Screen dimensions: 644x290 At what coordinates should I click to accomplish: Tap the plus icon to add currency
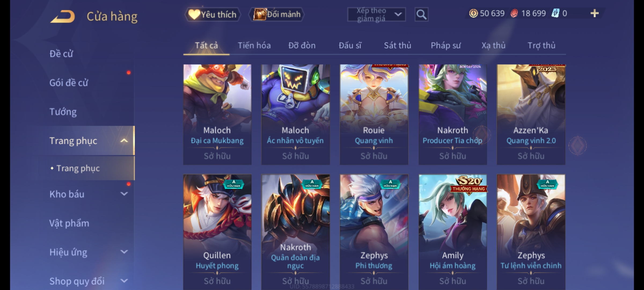[595, 13]
